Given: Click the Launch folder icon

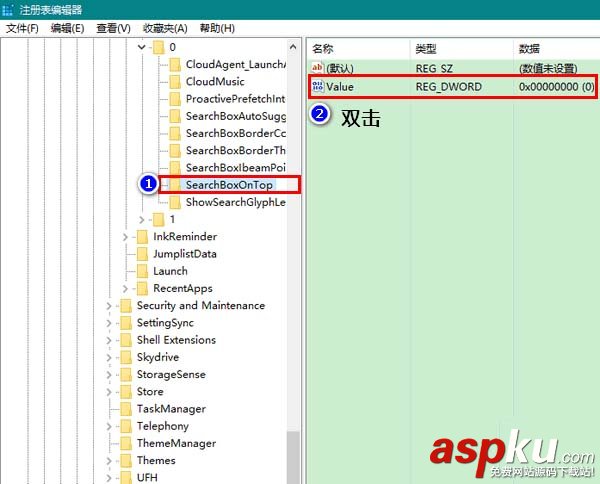Looking at the screenshot, I should (142, 271).
